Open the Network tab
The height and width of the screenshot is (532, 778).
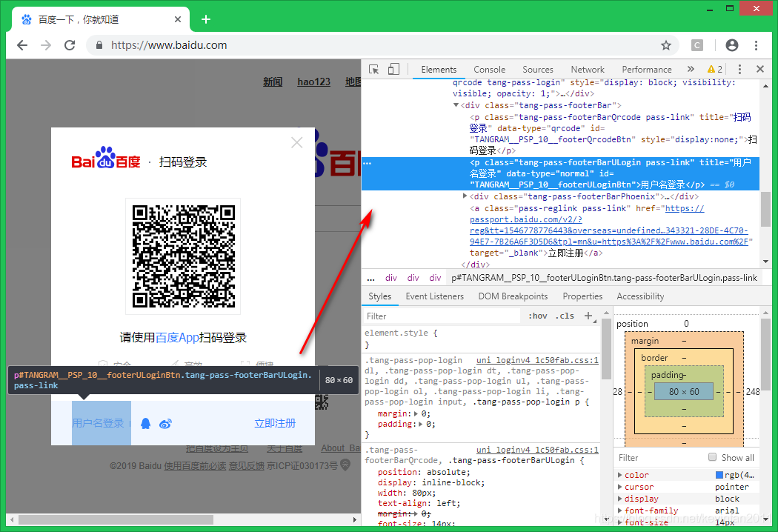(x=588, y=70)
